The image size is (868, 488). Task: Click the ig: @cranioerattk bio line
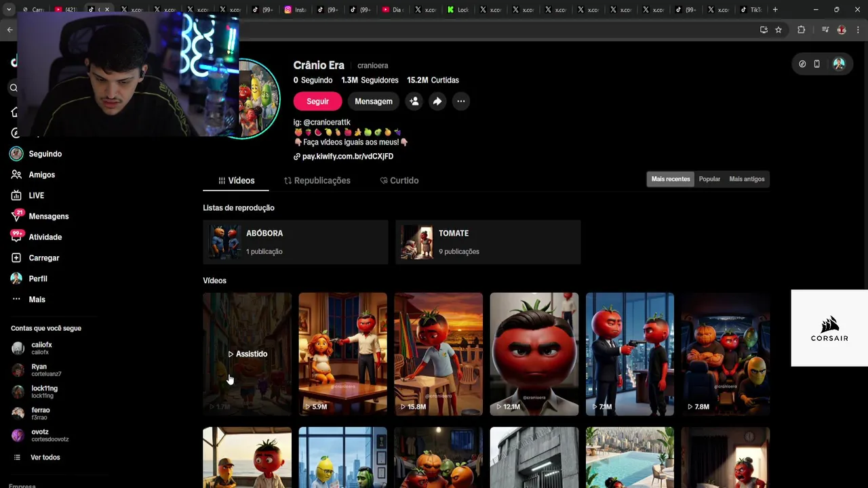(321, 122)
